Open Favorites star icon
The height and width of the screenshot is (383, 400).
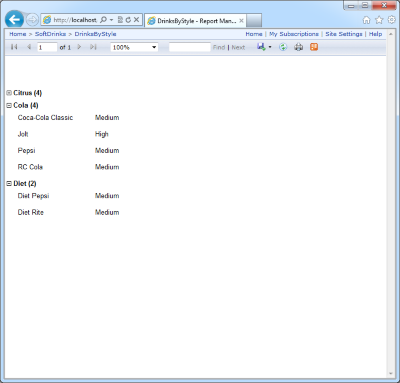coord(379,20)
